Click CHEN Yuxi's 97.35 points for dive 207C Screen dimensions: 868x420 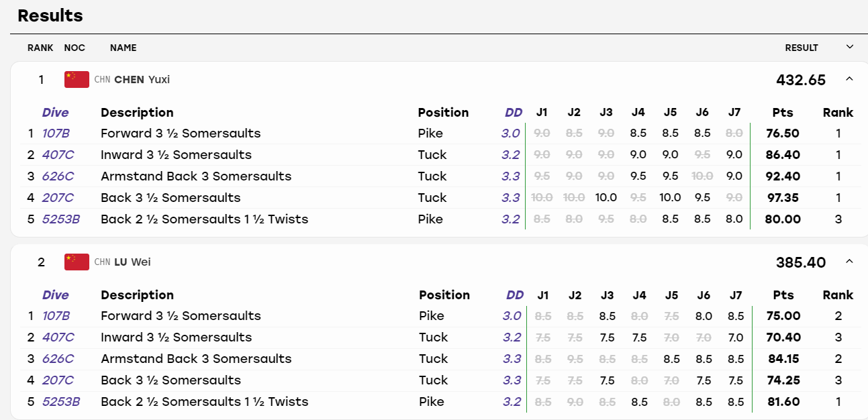coord(783,197)
